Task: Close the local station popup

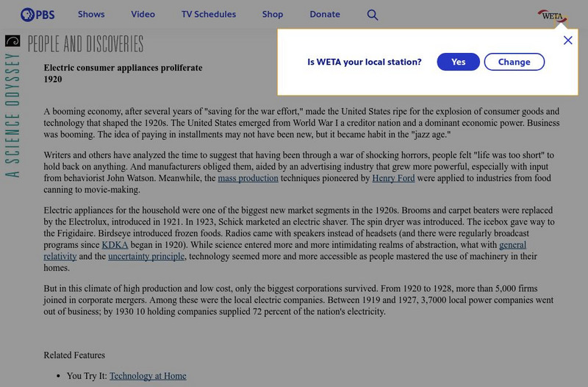Action: [567, 40]
